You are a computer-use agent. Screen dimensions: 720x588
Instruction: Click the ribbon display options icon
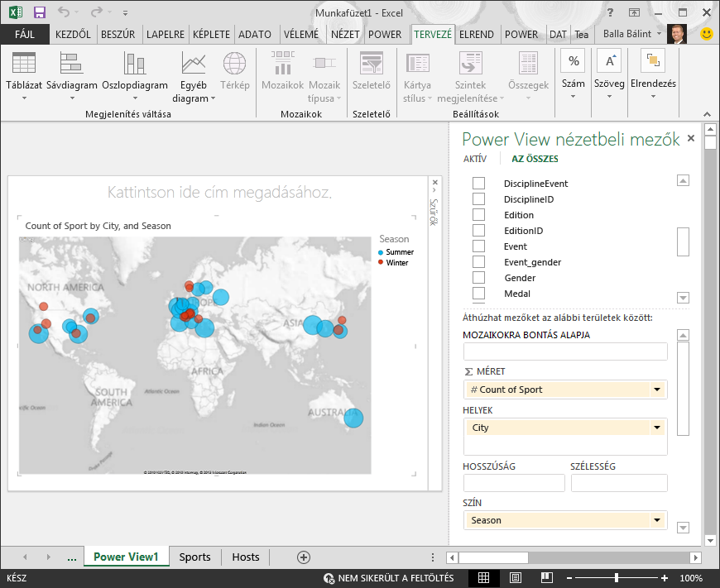(634, 12)
